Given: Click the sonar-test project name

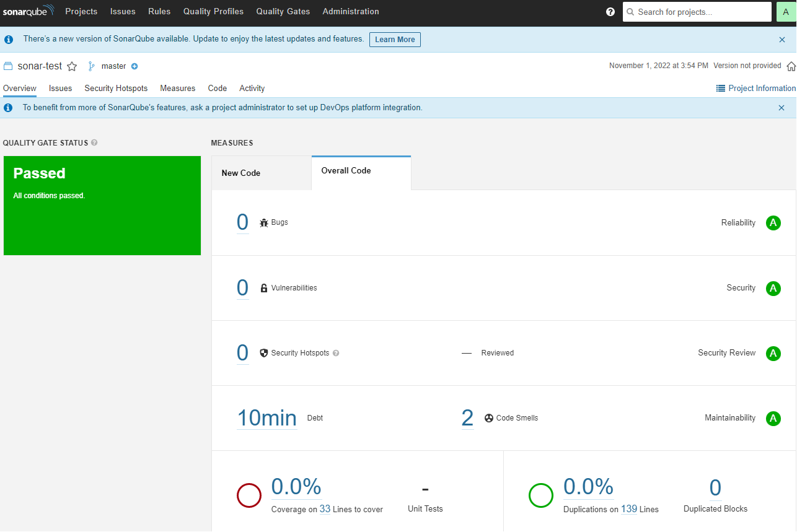Looking at the screenshot, I should click(40, 66).
